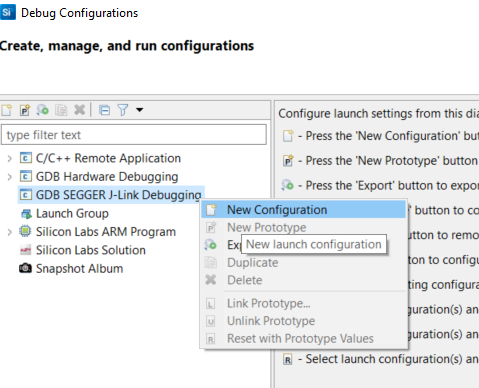Collapse all configurations via toolbar icon
479x388 pixels.
pyautogui.click(x=105, y=110)
